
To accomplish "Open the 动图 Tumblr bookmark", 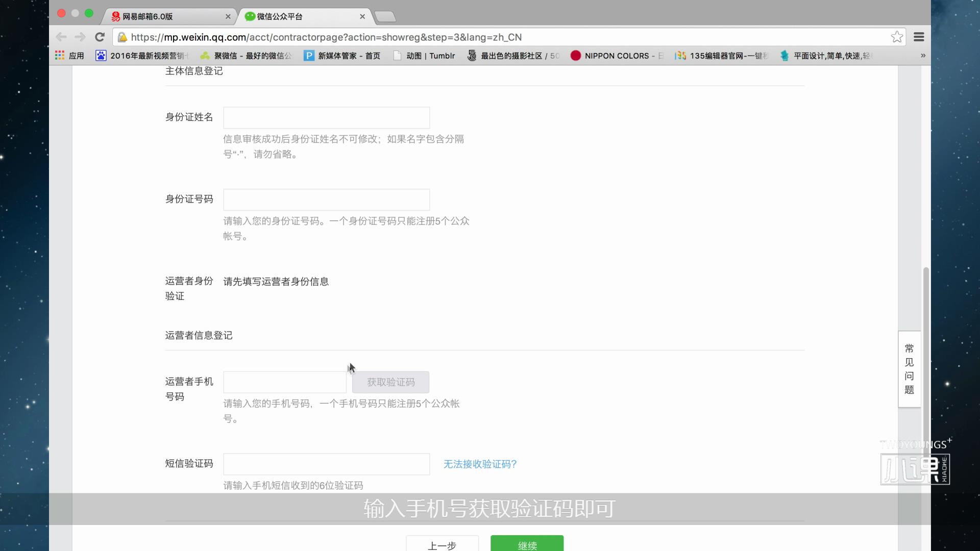I will tap(424, 56).
